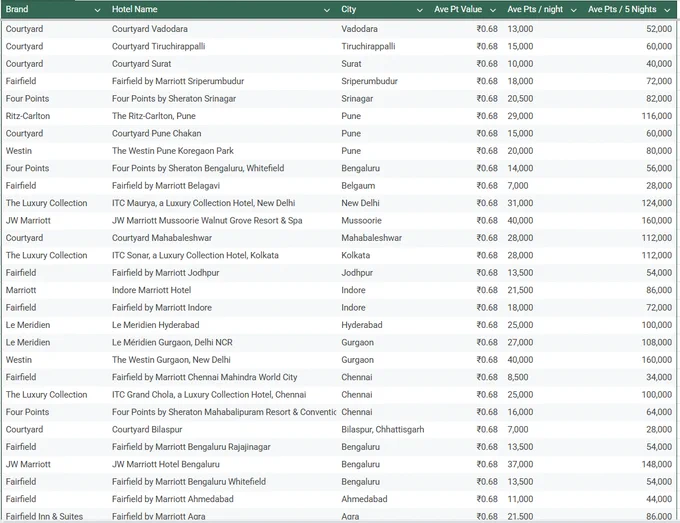Image resolution: width=680 pixels, height=523 pixels.
Task: Select the Brand column header
Action: coord(17,9)
